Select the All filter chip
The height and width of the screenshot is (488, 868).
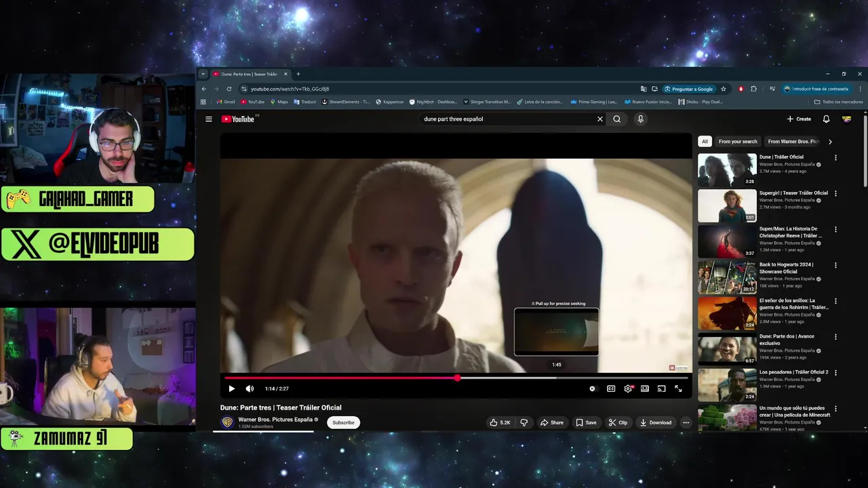point(705,142)
